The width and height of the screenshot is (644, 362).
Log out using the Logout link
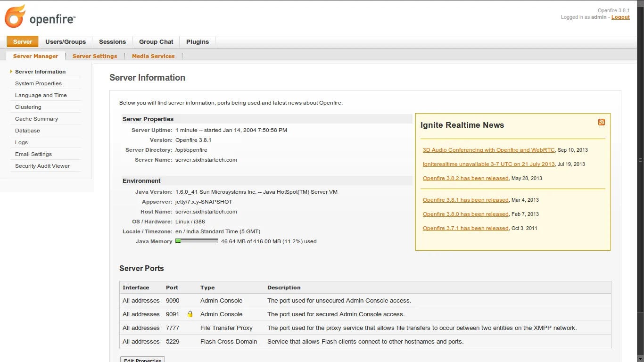[x=620, y=17]
